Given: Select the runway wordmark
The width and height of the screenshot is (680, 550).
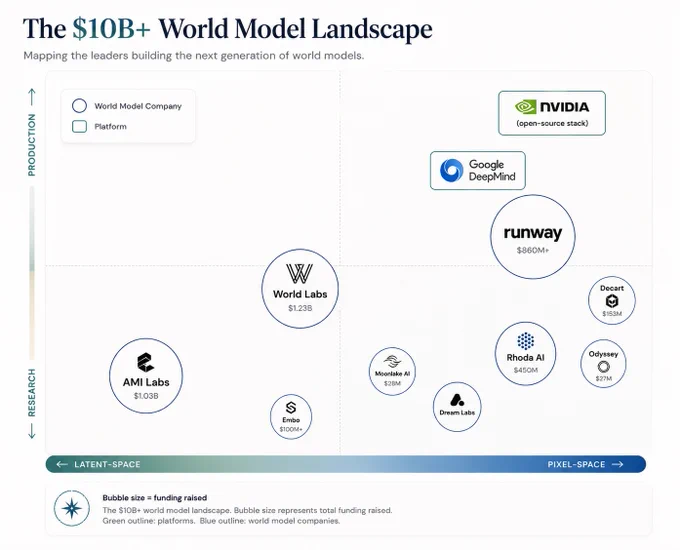Looking at the screenshot, I should click(x=533, y=233).
